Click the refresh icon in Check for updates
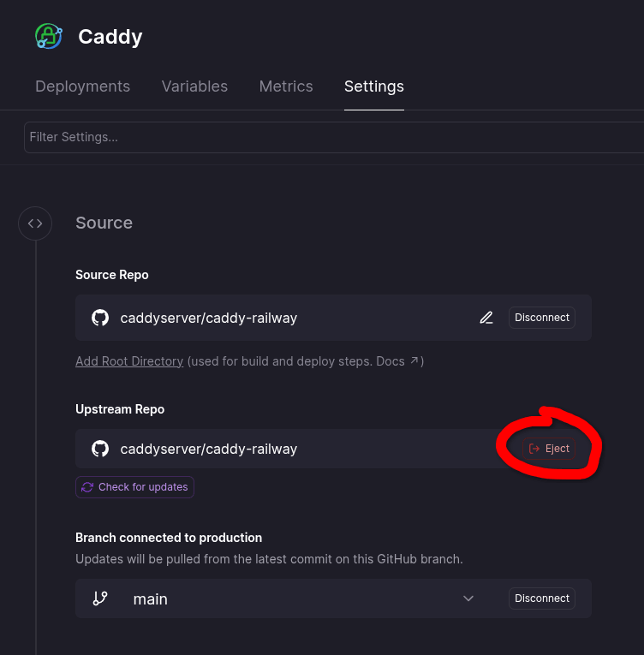644x655 pixels. (x=87, y=487)
